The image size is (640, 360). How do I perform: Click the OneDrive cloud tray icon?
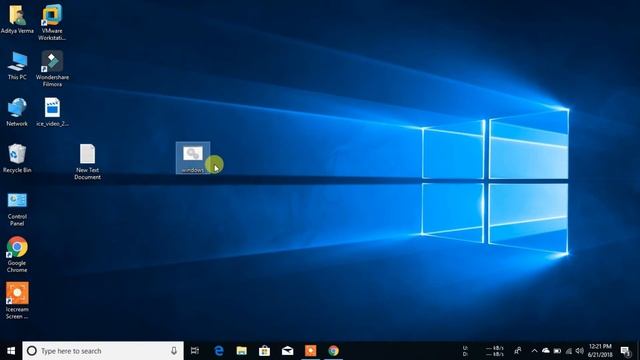546,351
